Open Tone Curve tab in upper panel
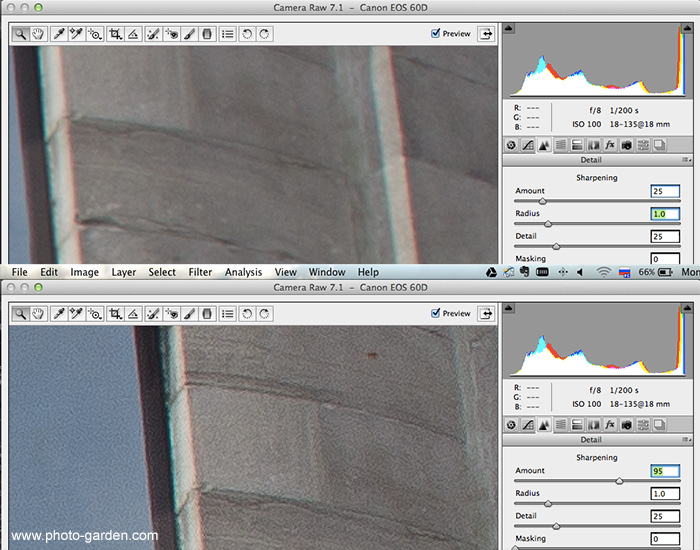 coord(527,145)
